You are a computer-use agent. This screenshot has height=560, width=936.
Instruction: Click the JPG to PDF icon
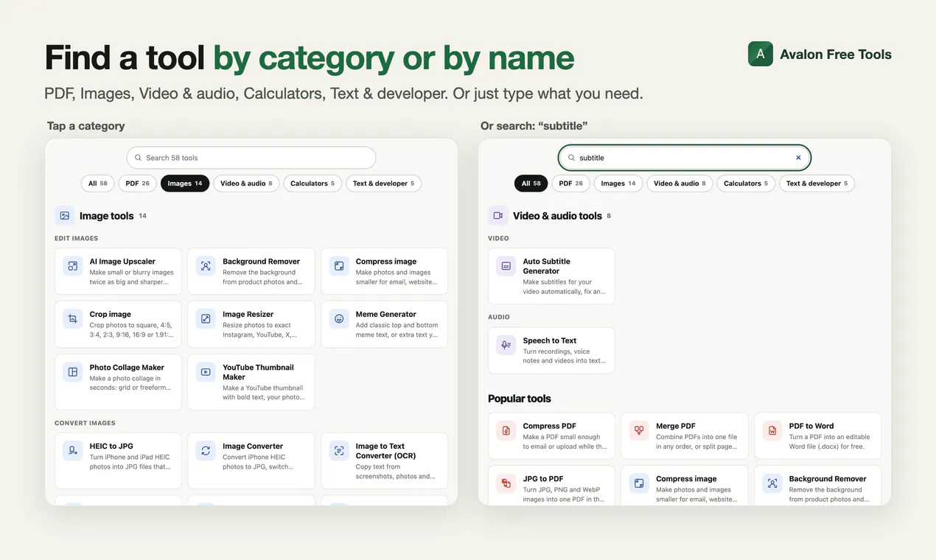click(506, 483)
